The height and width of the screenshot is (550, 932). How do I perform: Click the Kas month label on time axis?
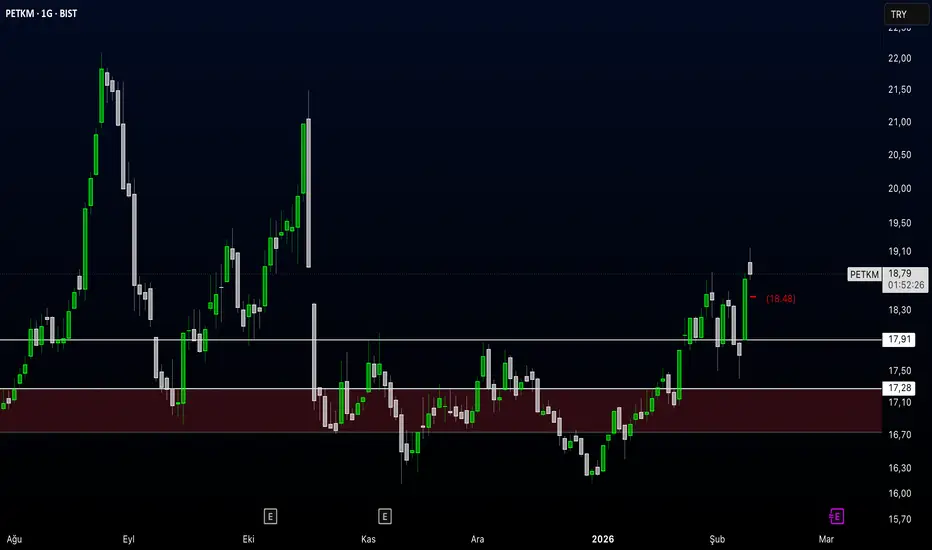pyautogui.click(x=368, y=539)
